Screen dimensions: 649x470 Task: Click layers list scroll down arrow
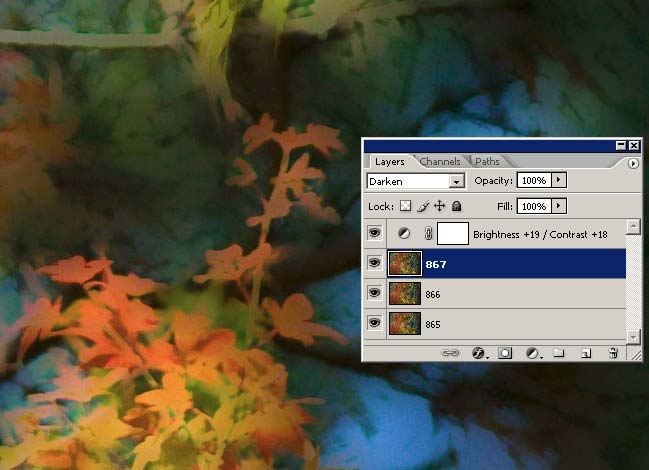coord(633,337)
